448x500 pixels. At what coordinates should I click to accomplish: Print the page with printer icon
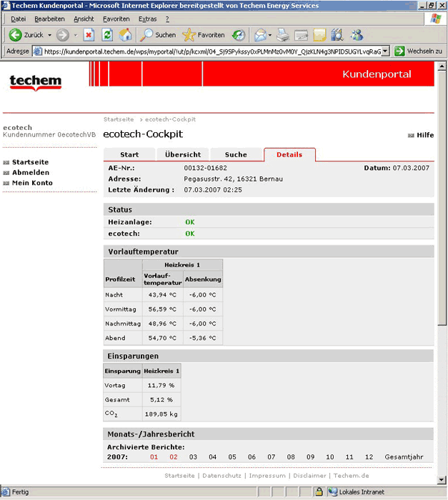coord(283,35)
